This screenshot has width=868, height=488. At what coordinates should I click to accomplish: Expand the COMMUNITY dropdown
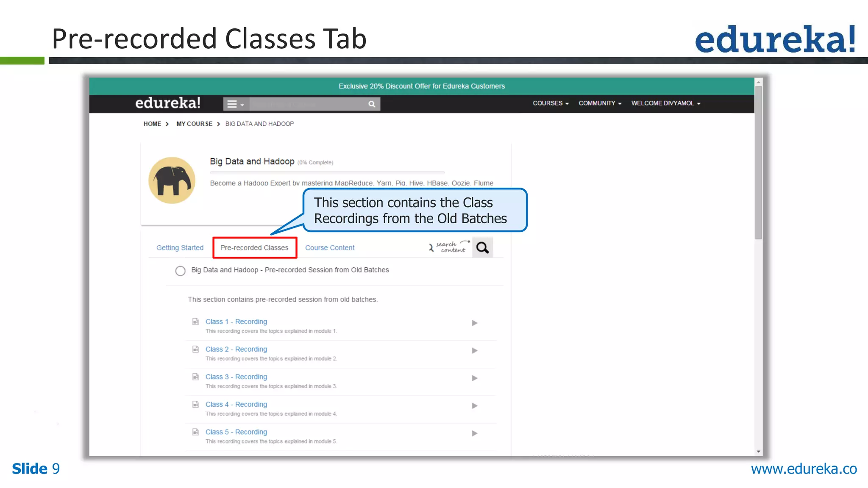[600, 103]
